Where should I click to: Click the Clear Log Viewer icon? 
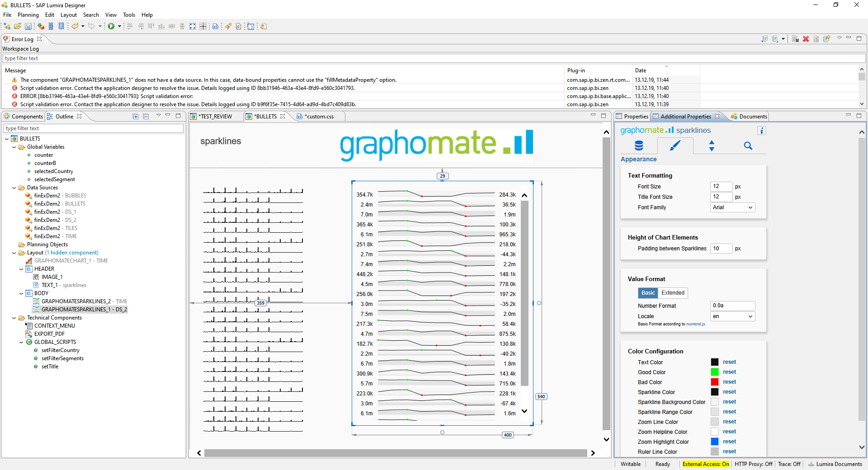pyautogui.click(x=795, y=39)
